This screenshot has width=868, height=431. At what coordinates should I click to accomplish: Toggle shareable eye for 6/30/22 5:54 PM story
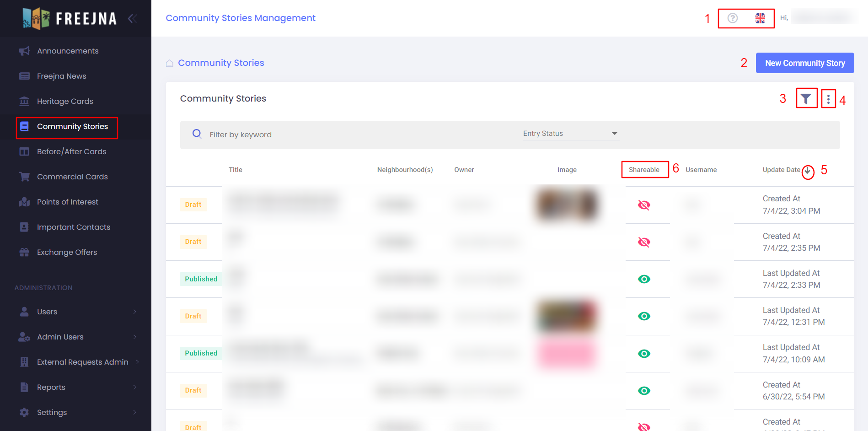[x=644, y=391]
